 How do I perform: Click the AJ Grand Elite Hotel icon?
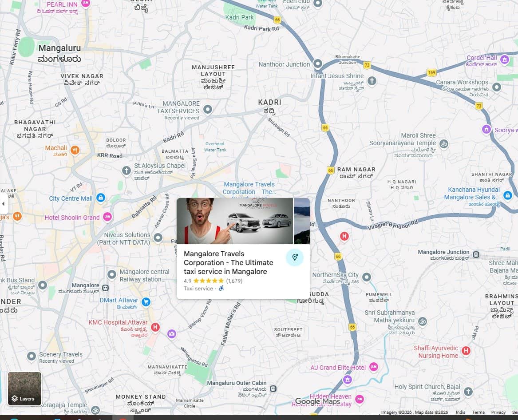click(x=374, y=367)
